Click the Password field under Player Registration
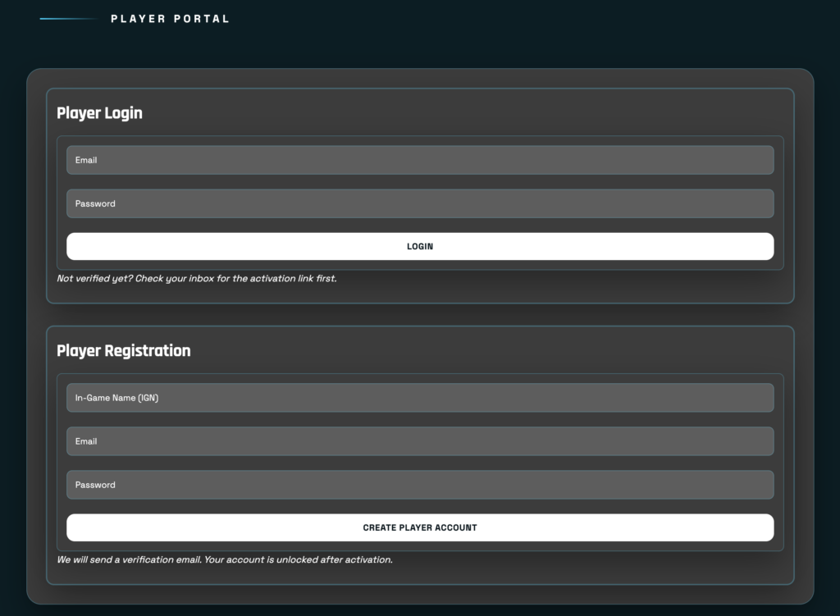The height and width of the screenshot is (616, 840). coord(420,485)
